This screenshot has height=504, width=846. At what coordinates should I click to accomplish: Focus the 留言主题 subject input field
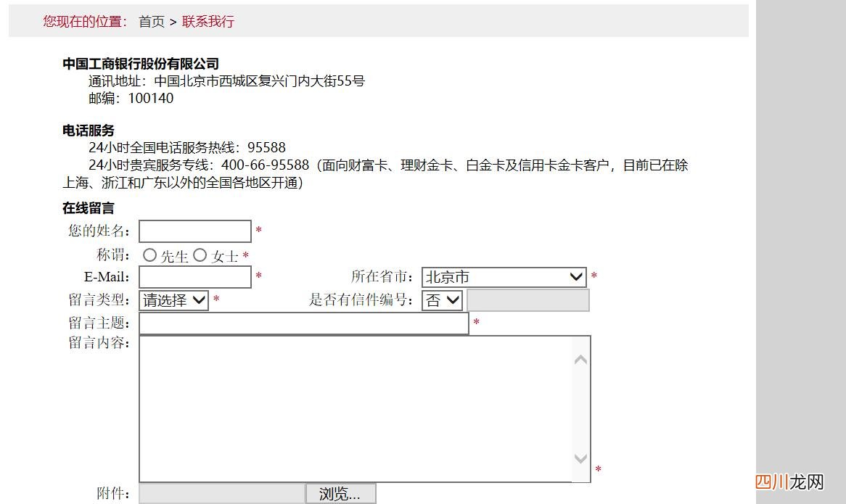[304, 323]
